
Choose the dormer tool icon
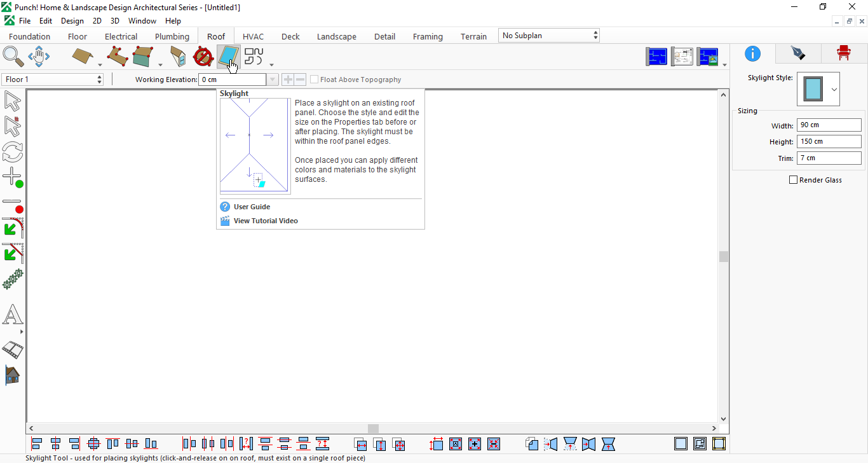[x=179, y=57]
